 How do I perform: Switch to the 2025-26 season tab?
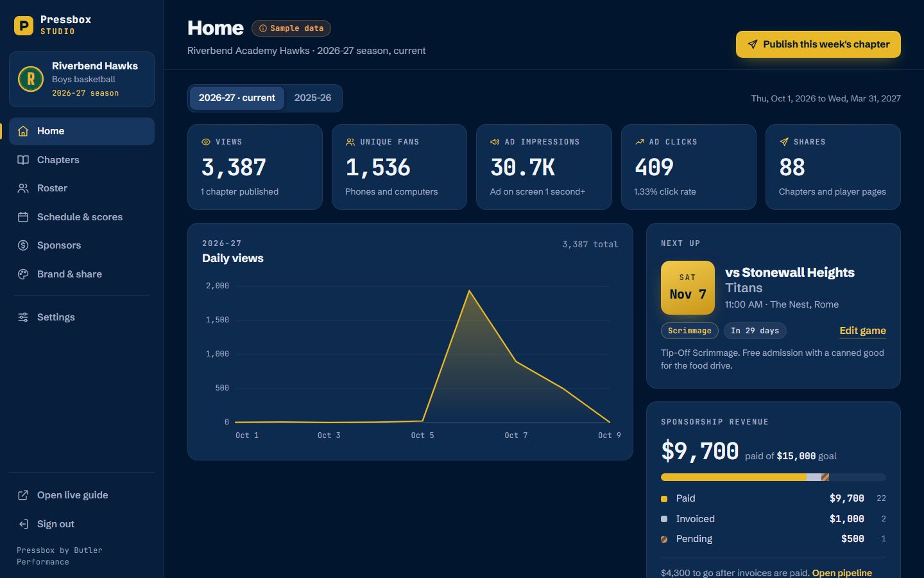[x=312, y=98]
